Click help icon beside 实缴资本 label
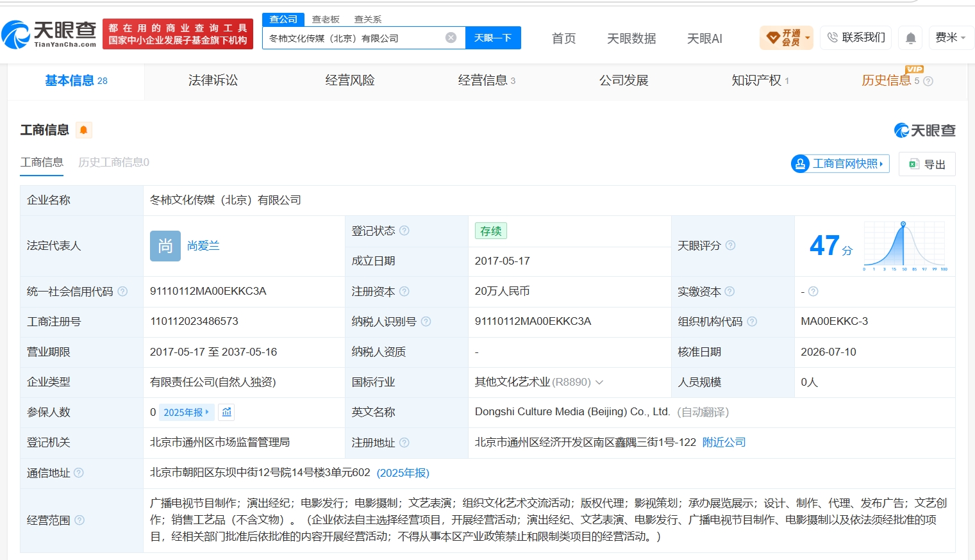 pyautogui.click(x=729, y=292)
